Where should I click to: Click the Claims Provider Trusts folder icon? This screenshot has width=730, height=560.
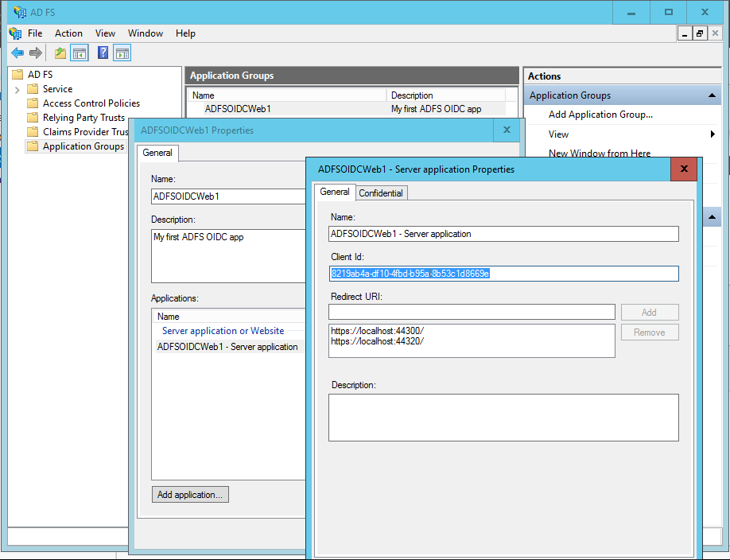pyautogui.click(x=33, y=132)
